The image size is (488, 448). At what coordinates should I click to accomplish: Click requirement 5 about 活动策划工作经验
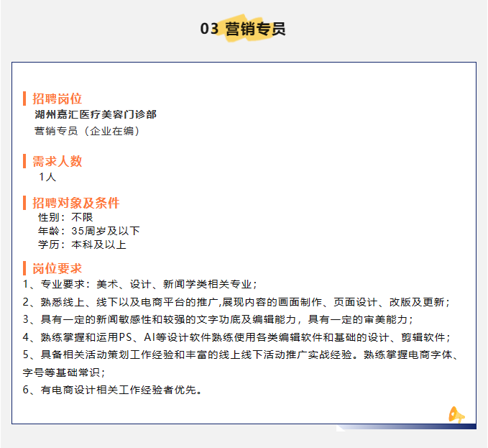(241, 355)
